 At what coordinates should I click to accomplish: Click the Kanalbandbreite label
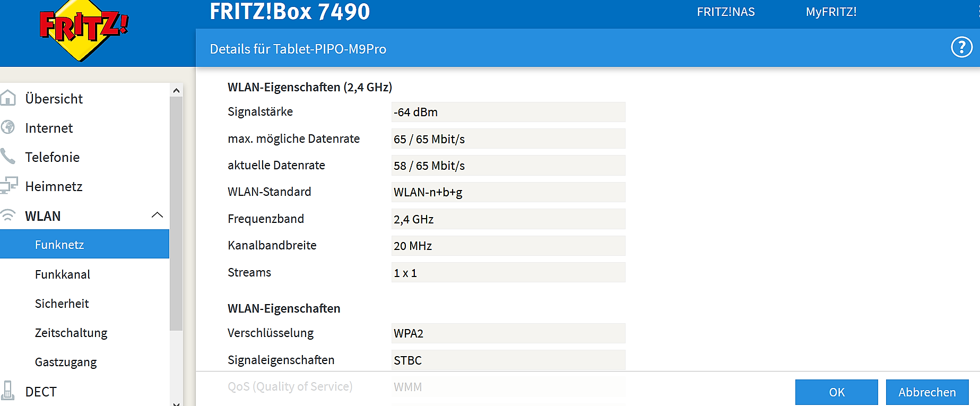tap(272, 245)
